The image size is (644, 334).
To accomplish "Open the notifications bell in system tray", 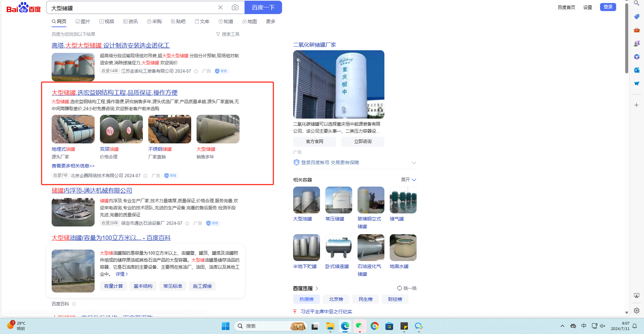I will 635,326.
